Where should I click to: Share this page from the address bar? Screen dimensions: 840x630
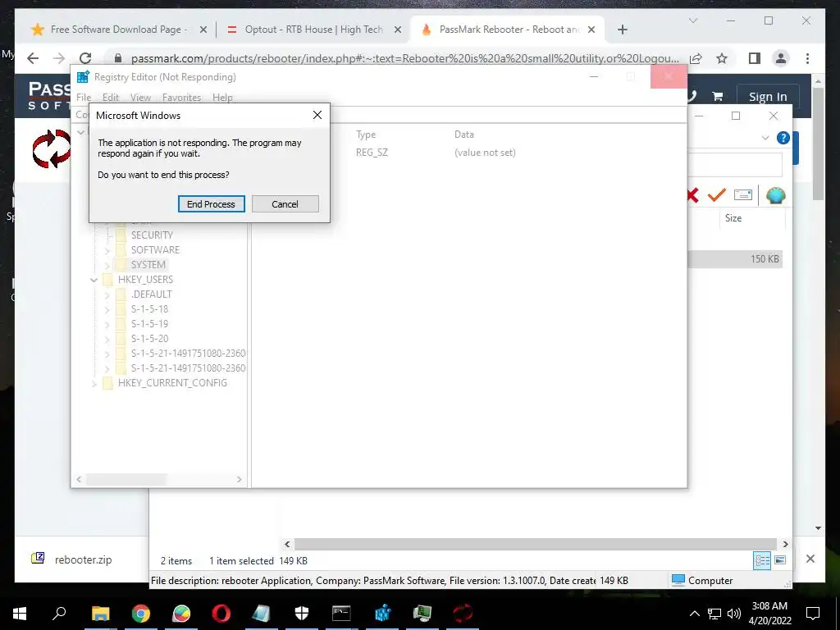pyautogui.click(x=696, y=58)
